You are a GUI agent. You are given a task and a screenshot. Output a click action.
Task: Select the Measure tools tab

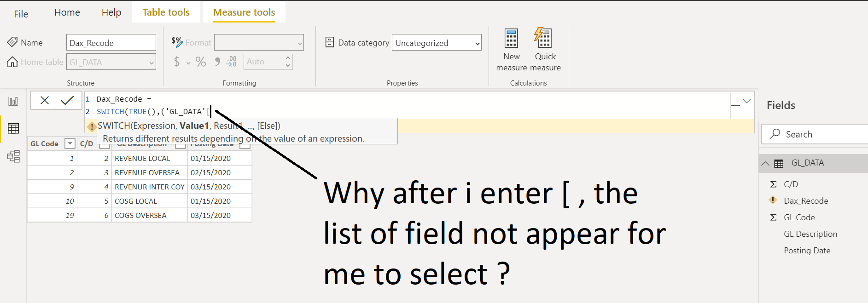coord(245,12)
